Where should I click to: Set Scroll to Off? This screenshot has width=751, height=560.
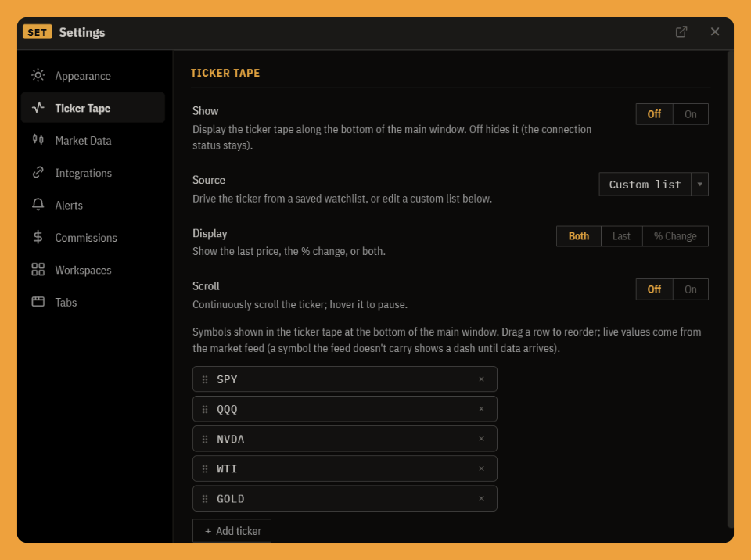point(654,289)
